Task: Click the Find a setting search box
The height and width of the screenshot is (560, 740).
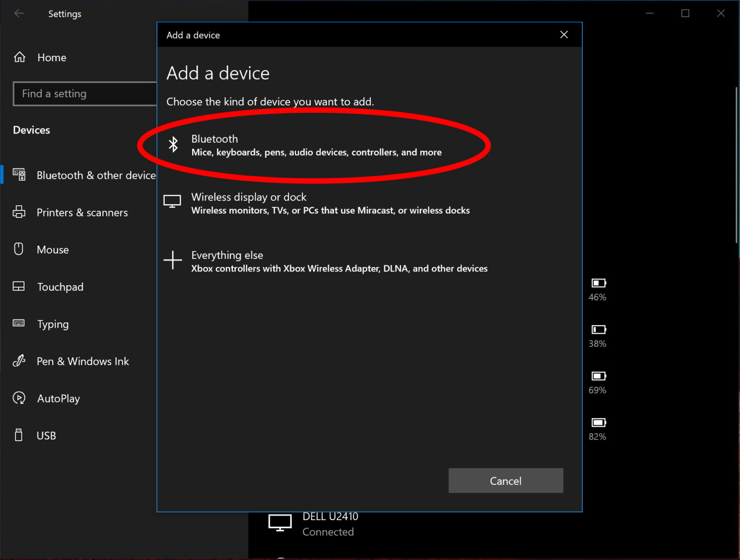Action: tap(85, 93)
